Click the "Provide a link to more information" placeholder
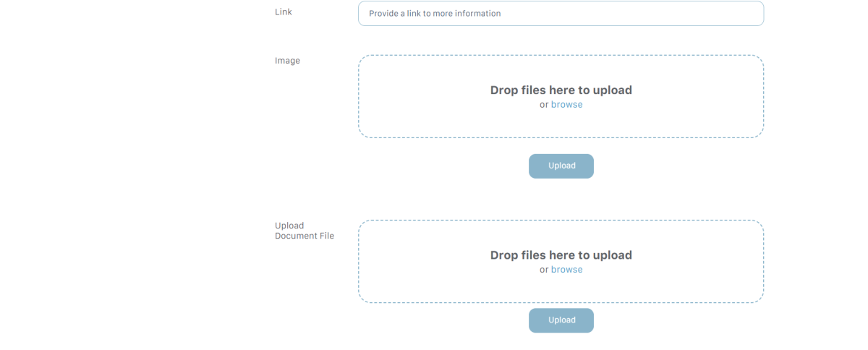The height and width of the screenshot is (350, 868). tap(435, 14)
